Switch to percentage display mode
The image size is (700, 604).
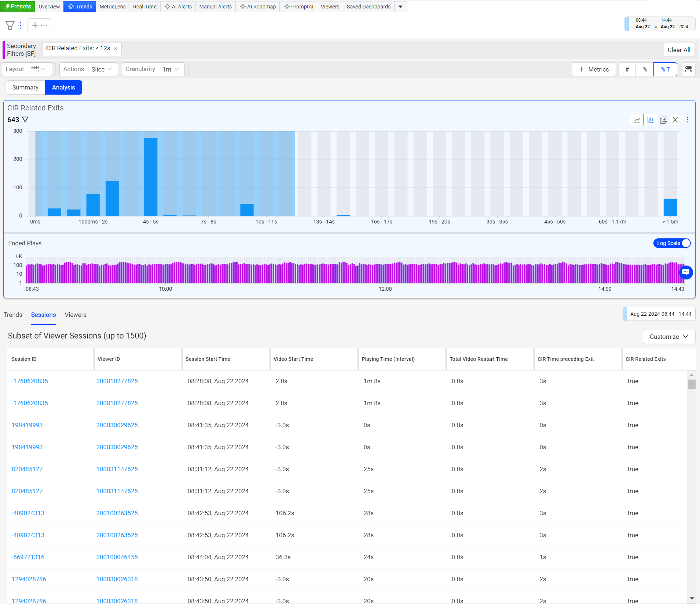click(645, 69)
